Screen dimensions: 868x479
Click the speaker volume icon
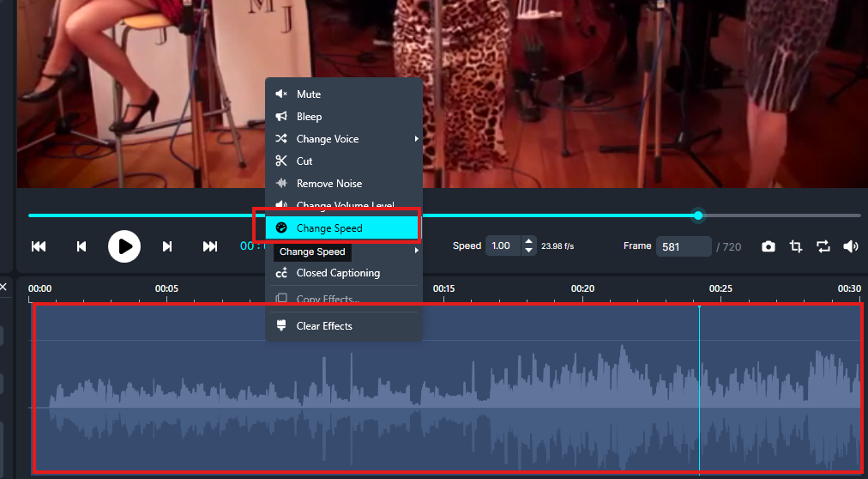click(x=851, y=246)
